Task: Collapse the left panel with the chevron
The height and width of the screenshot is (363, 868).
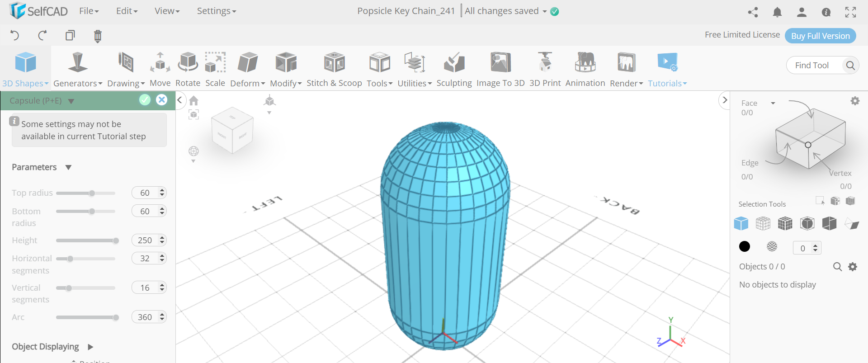Action: [x=180, y=100]
